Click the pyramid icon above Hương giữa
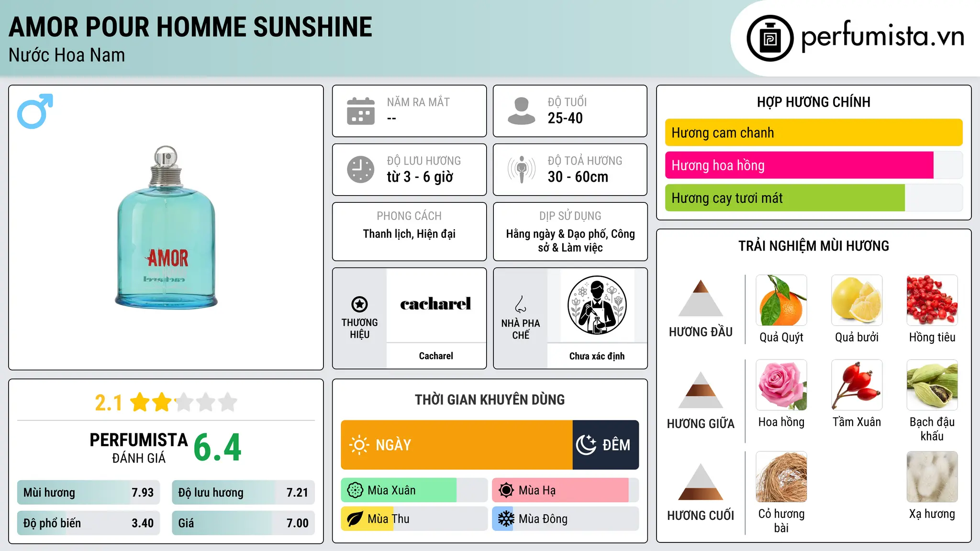This screenshot has height=551, width=980. click(x=701, y=390)
